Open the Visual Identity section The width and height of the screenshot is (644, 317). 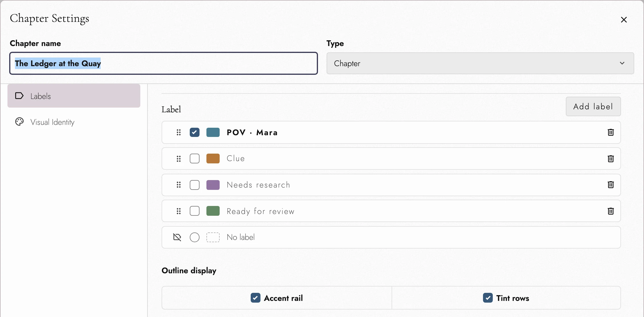click(74, 122)
